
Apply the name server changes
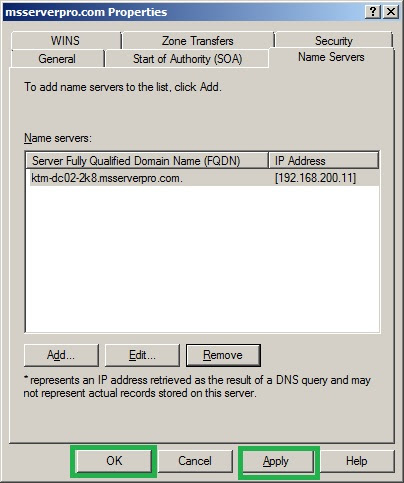(276, 461)
